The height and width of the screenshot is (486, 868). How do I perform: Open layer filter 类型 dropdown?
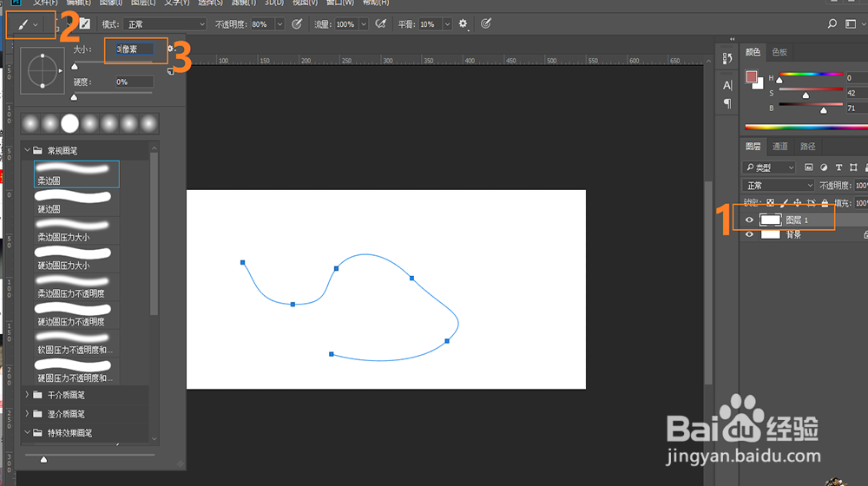point(768,167)
